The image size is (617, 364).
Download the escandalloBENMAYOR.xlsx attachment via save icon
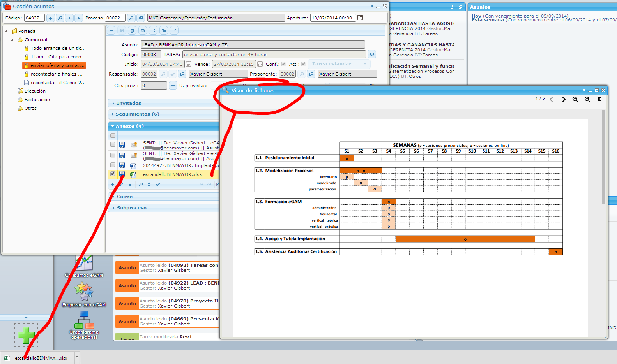(122, 174)
